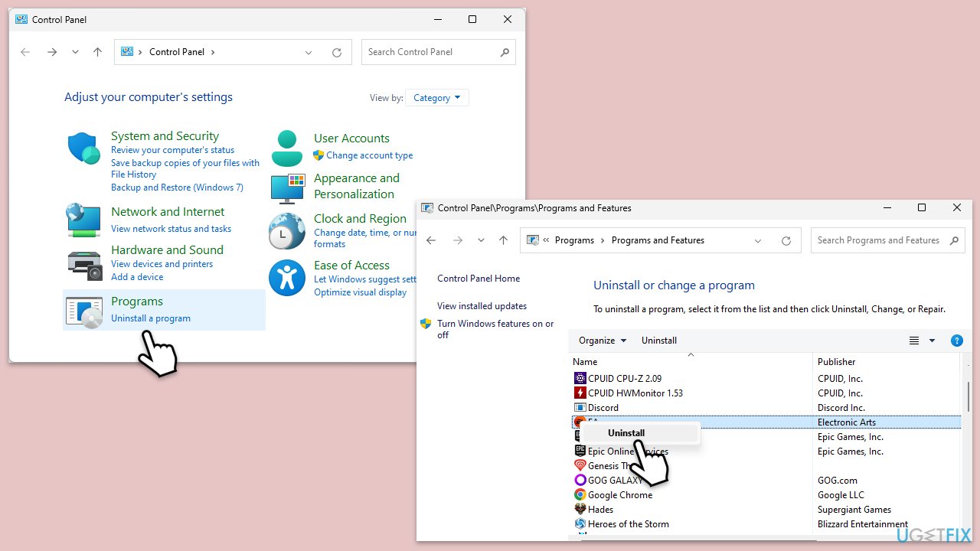This screenshot has height=551, width=980.
Task: Open the help question mark button
Action: 956,341
